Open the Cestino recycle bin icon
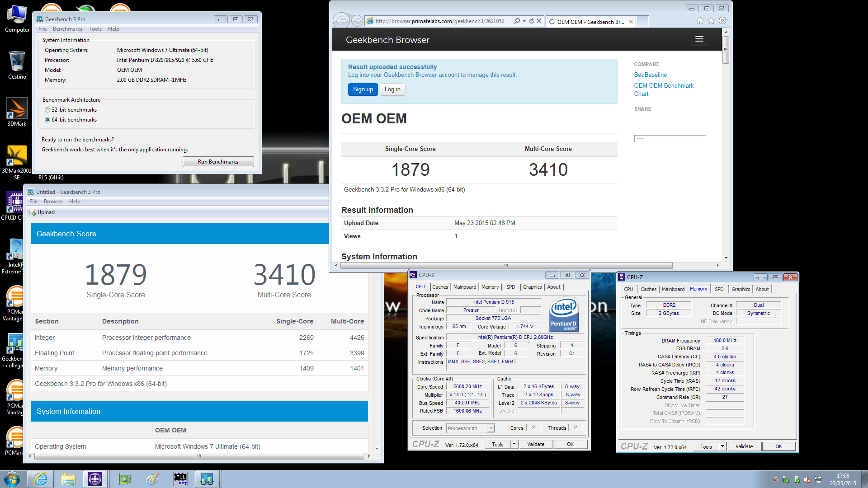The image size is (868, 488). pos(17,65)
